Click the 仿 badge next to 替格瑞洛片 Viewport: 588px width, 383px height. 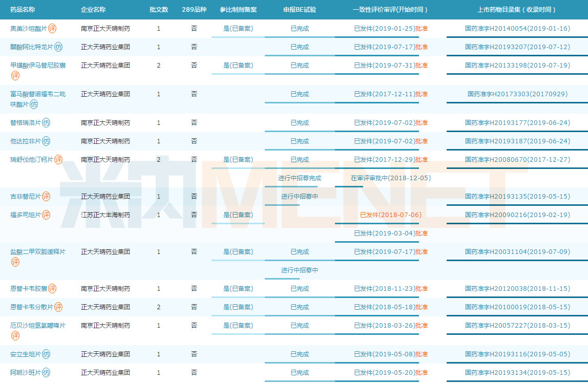click(46, 122)
